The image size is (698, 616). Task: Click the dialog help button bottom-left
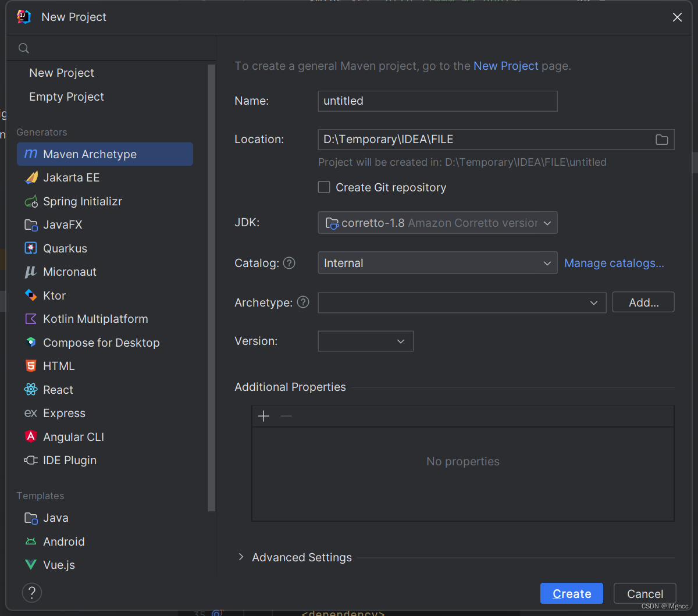[x=31, y=593]
